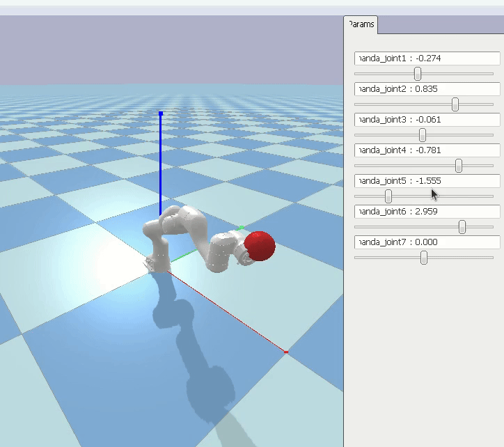This screenshot has height=447, width=504.
Task: Click the panda_joint2 value field
Action: [427, 88]
